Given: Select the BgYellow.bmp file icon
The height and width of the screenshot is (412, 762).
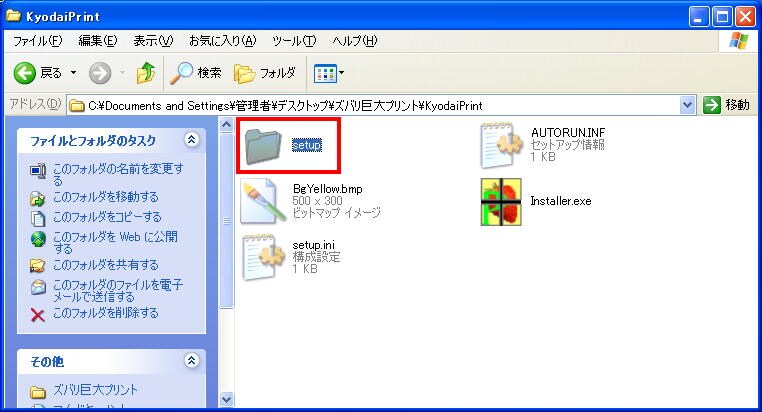Looking at the screenshot, I should [262, 201].
